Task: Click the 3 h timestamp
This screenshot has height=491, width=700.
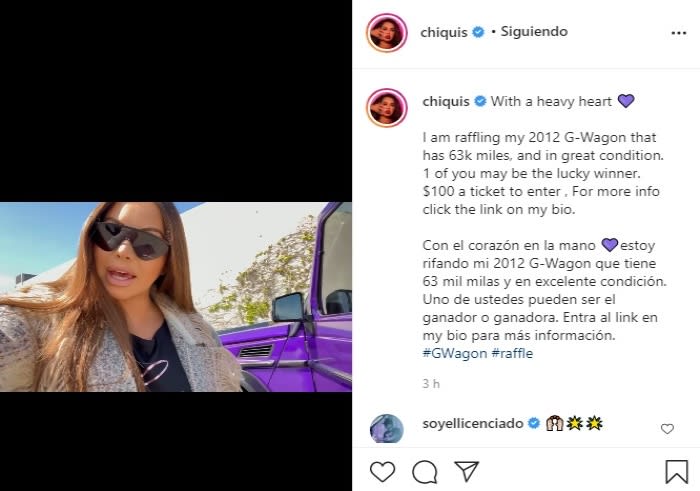Action: 431,383
